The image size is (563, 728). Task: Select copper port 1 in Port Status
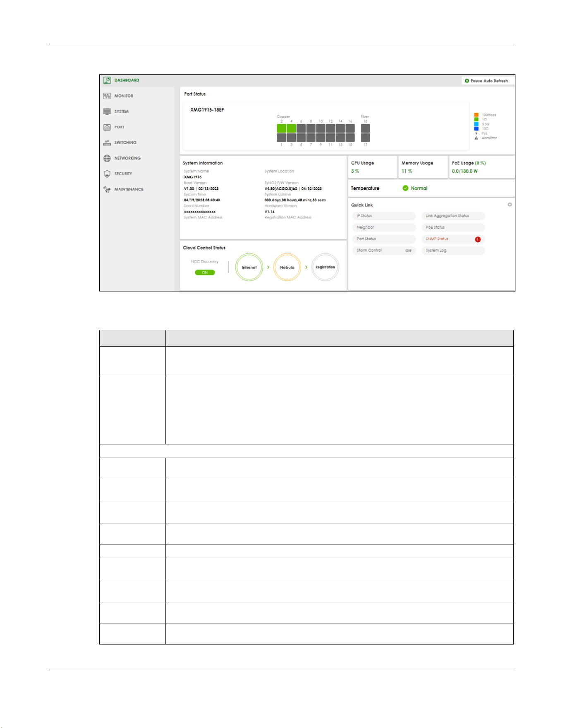click(282, 138)
